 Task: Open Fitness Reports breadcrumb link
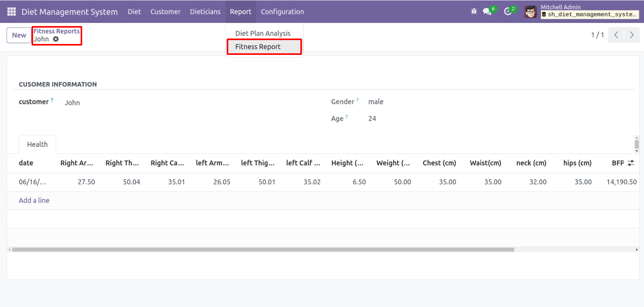coord(56,31)
